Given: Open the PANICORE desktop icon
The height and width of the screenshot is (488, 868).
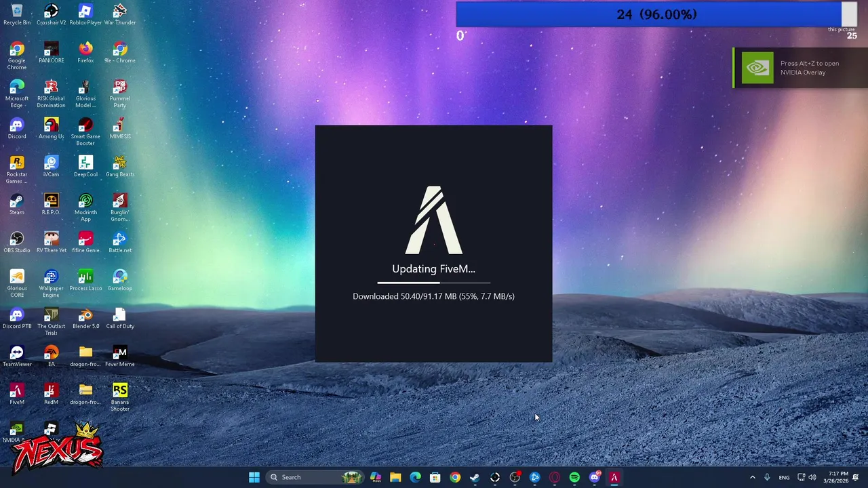Looking at the screenshot, I should [x=51, y=52].
